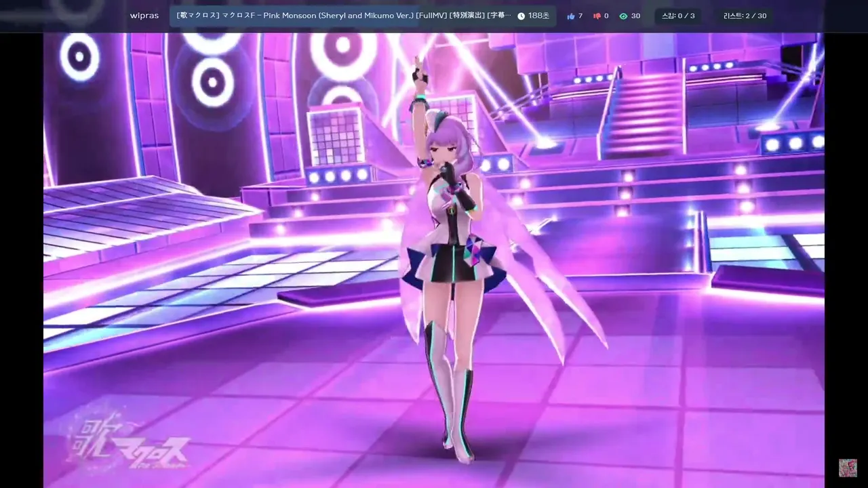Screen dimensions: 868x488
Task: Click the small thumbnail in the bottom-right corner
Action: pos(848,468)
